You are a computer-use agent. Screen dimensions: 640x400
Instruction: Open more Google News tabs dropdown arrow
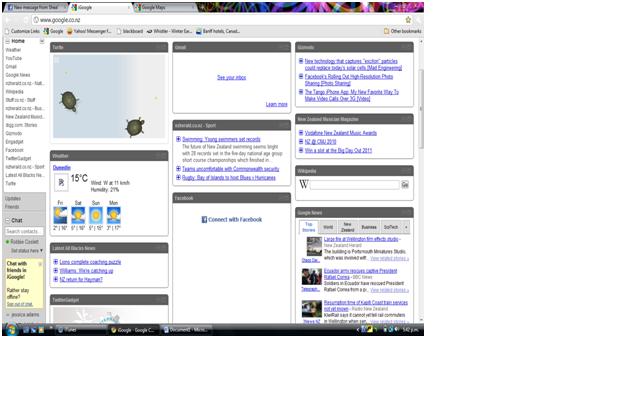(406, 227)
